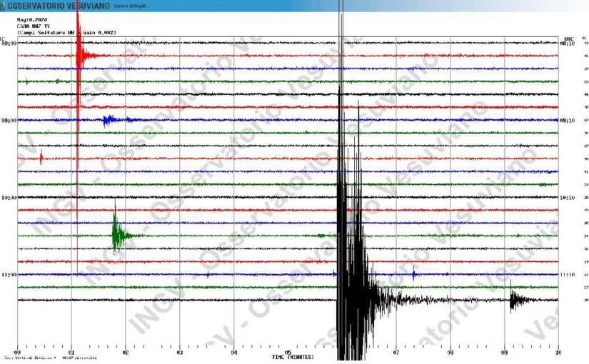589x364 pixels.
Task: Click the 03 minute axis tick label
Action: (179, 353)
